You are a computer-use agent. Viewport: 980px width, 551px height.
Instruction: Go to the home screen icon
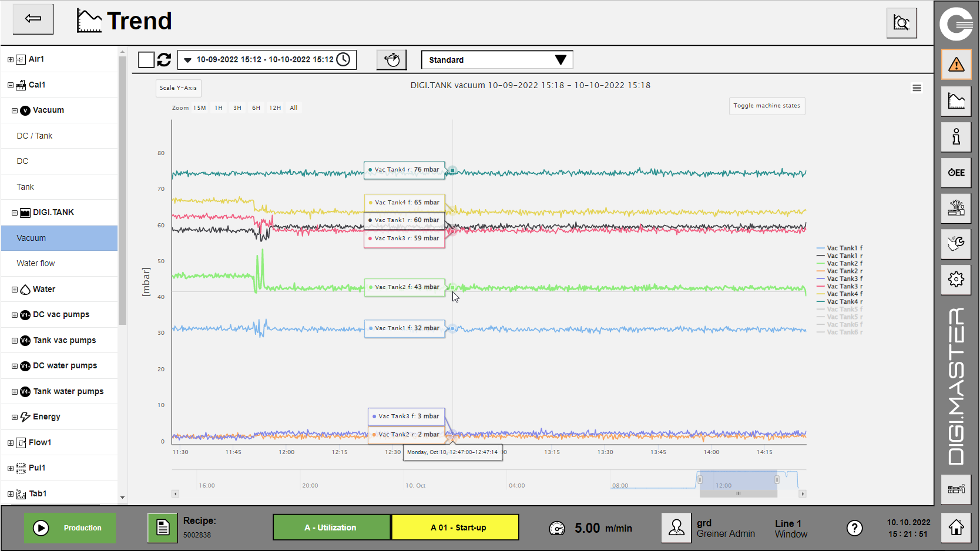click(x=956, y=528)
